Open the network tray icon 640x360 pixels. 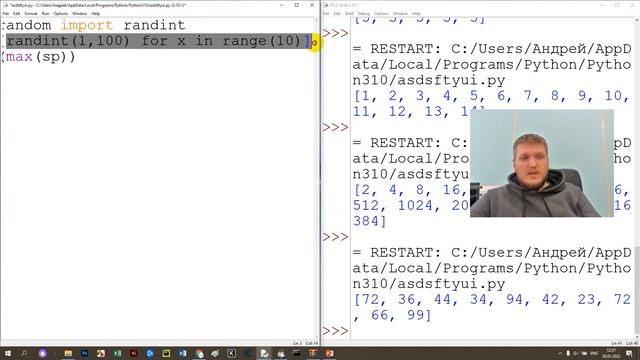pos(584,353)
